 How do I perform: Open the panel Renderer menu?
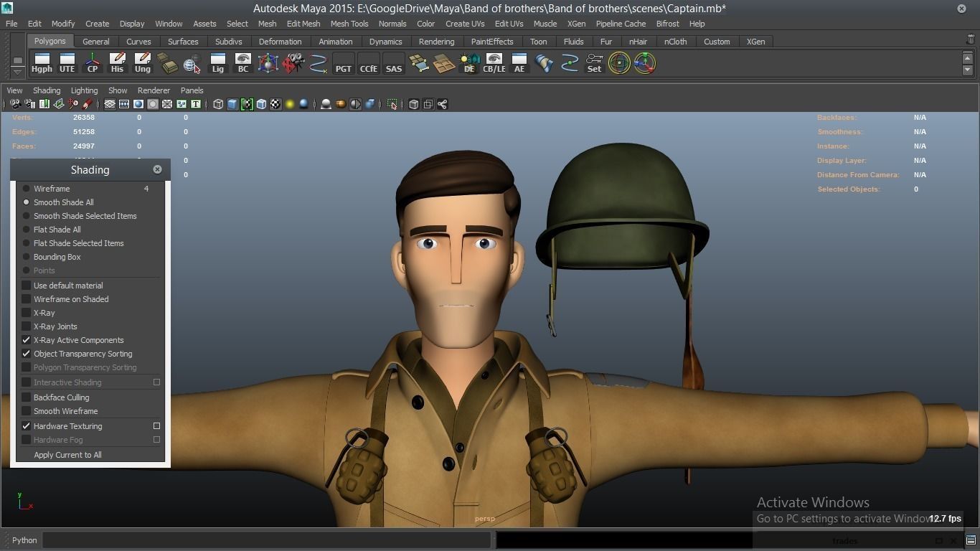click(x=154, y=90)
